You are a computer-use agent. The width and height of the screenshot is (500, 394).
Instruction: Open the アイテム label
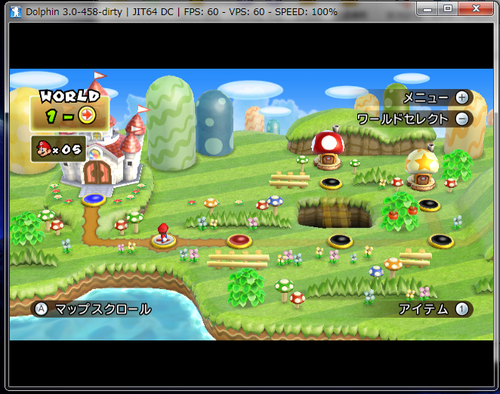pyautogui.click(x=423, y=309)
